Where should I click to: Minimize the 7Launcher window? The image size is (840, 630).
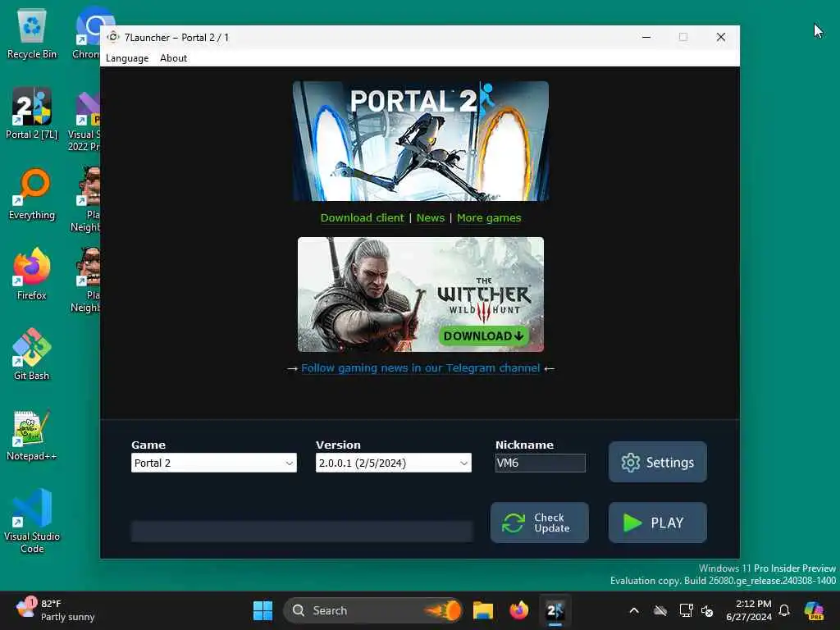[646, 37]
